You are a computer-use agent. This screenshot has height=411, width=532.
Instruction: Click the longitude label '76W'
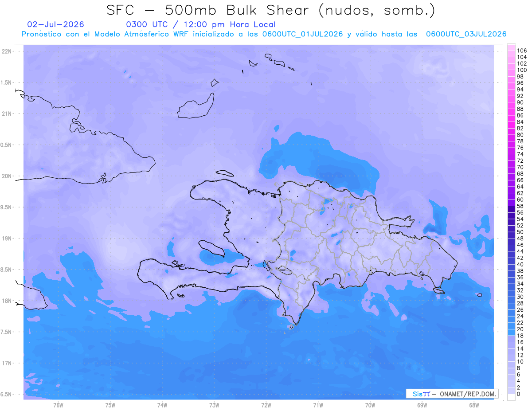58,404
